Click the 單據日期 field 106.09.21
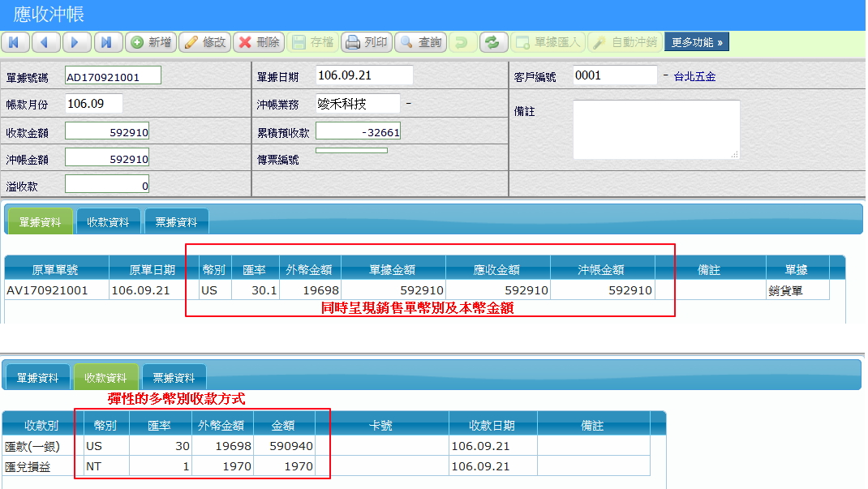The image size is (868, 489). [x=363, y=75]
